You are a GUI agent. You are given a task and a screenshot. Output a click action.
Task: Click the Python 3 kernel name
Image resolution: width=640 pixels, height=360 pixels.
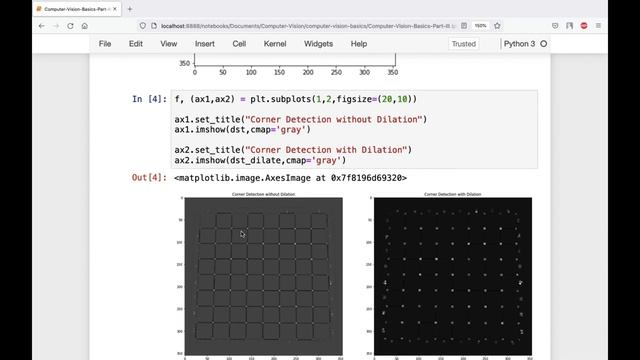point(519,44)
